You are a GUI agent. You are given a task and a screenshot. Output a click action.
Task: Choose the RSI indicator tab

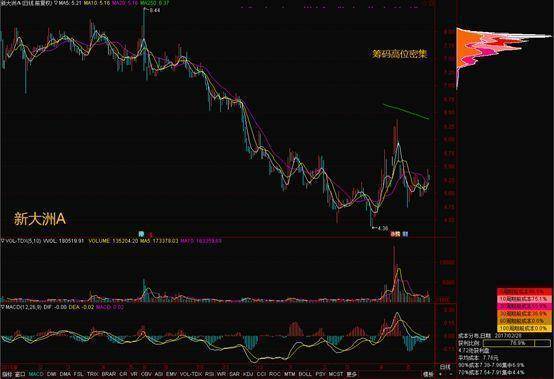tap(210, 374)
